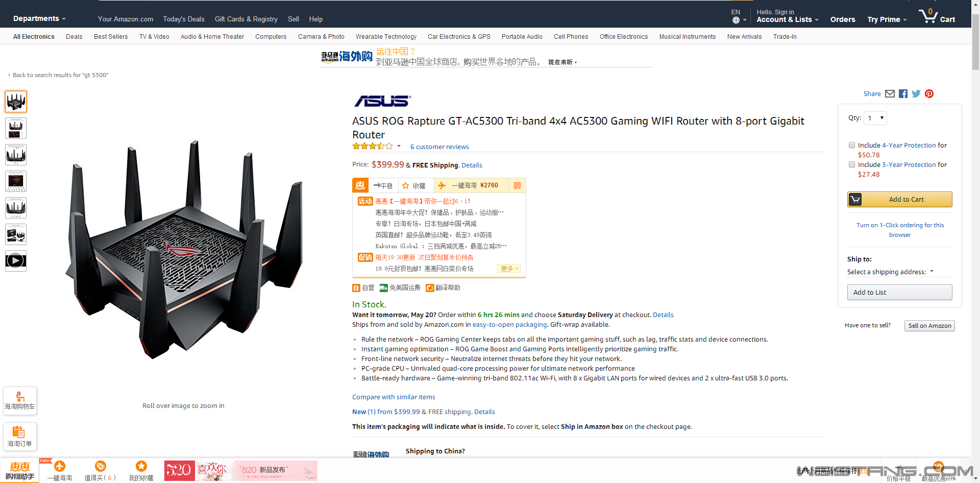Click the Add to List button
The height and width of the screenshot is (483, 980).
900,292
